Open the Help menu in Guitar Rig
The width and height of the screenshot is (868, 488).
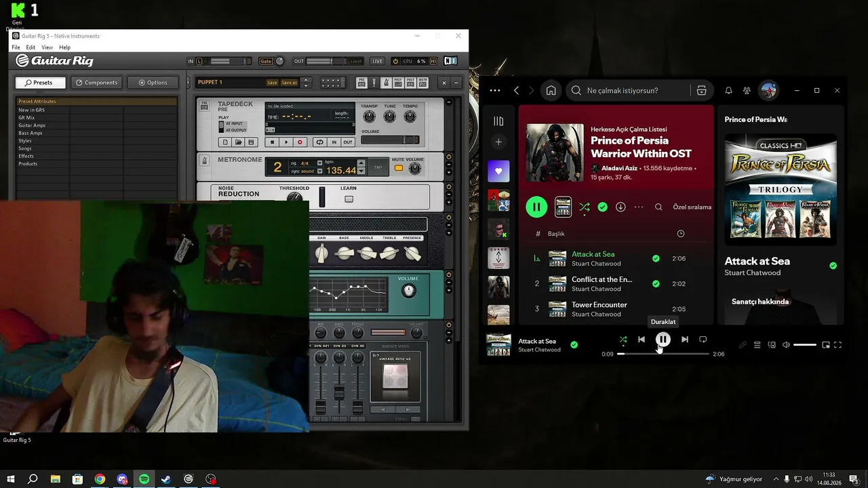[64, 47]
